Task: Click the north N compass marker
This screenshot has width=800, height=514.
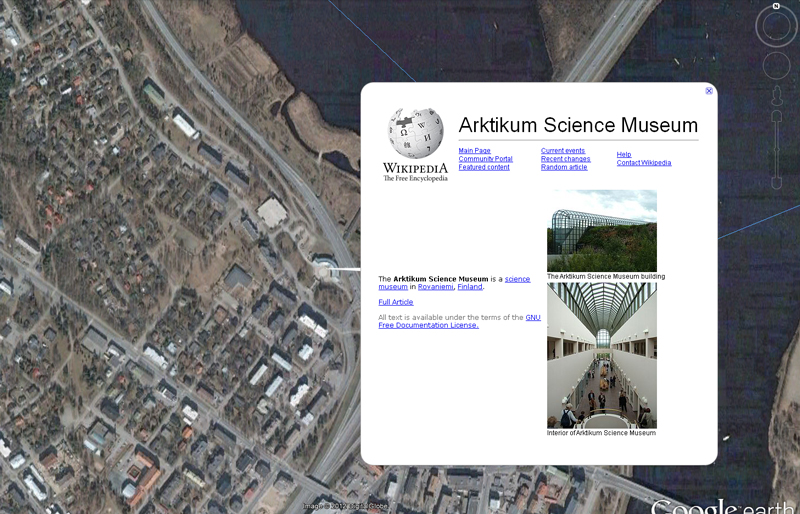Action: click(775, 6)
